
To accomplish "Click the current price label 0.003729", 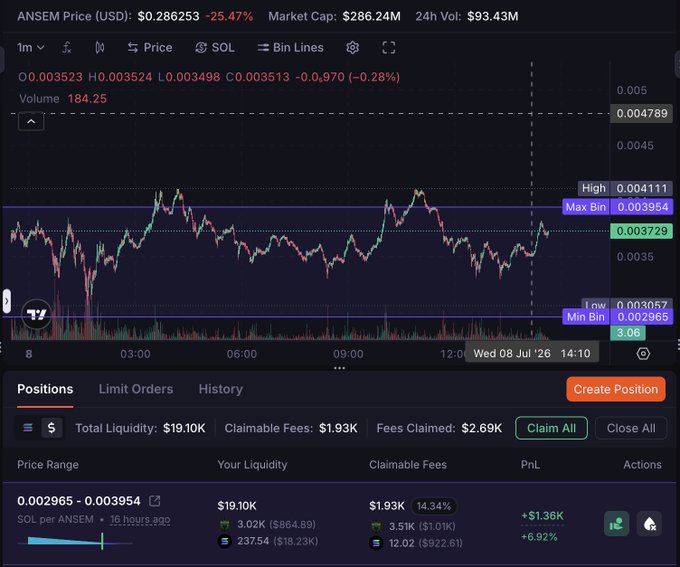I will click(641, 231).
